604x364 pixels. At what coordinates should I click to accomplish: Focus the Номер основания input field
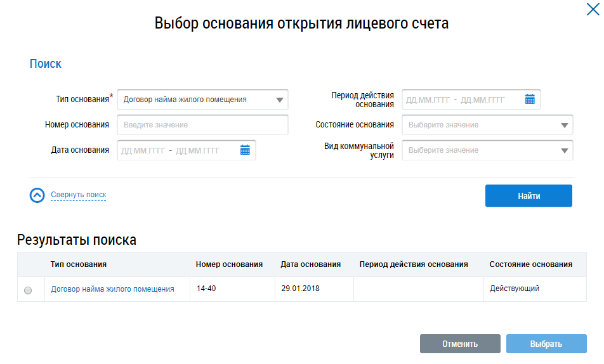(202, 125)
